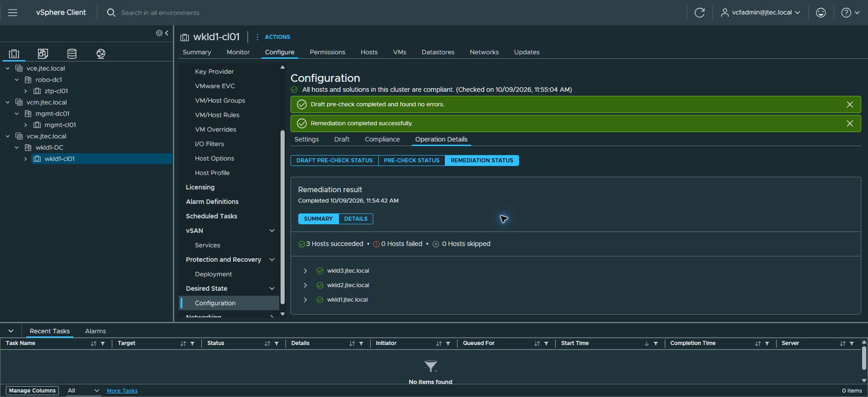
Task: Collapse the Desired State section
Action: pos(272,288)
